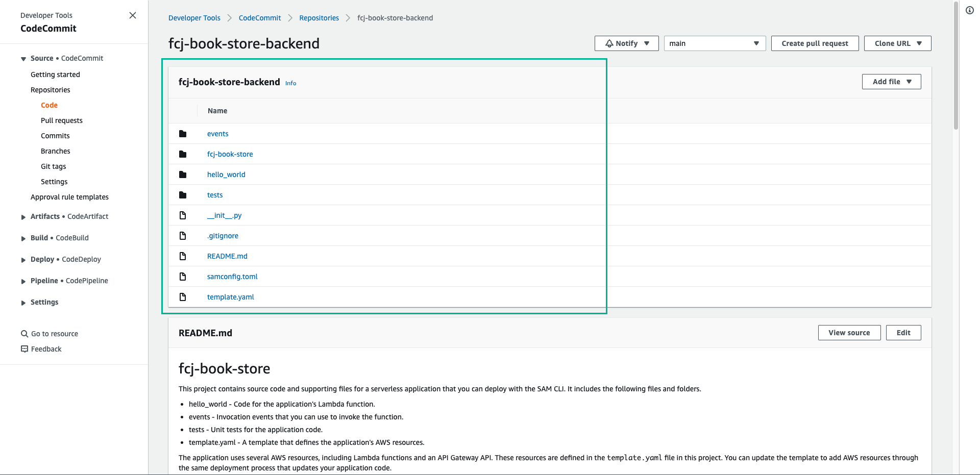The image size is (980, 475).
Task: Click the fcj-book-store README heading
Action: pyautogui.click(x=225, y=368)
